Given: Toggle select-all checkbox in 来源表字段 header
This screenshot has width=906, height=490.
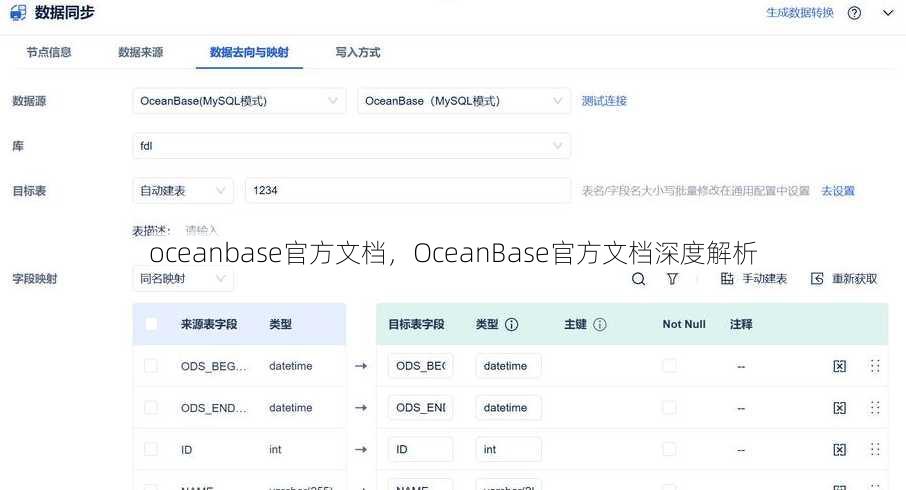Looking at the screenshot, I should tap(151, 324).
